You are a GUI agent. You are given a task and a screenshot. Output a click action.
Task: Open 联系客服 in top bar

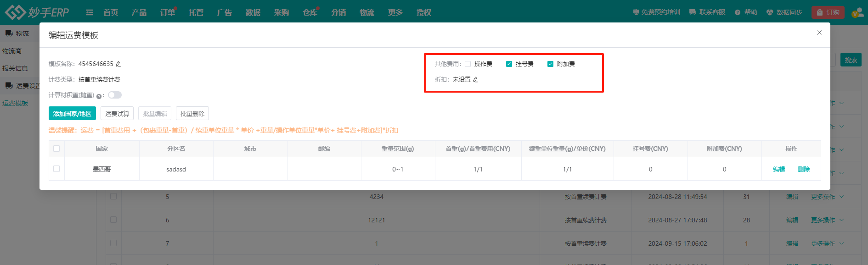(707, 12)
